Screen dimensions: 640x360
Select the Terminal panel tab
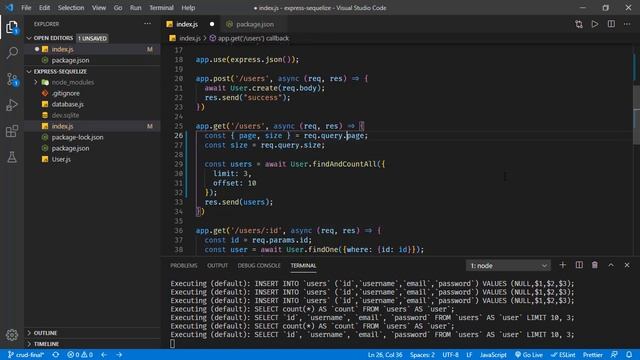(x=303, y=265)
